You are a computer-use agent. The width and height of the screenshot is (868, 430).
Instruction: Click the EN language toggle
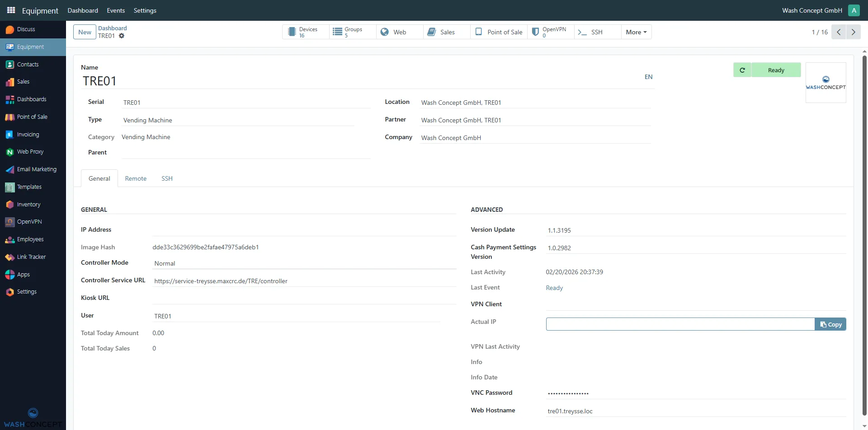[x=649, y=77]
